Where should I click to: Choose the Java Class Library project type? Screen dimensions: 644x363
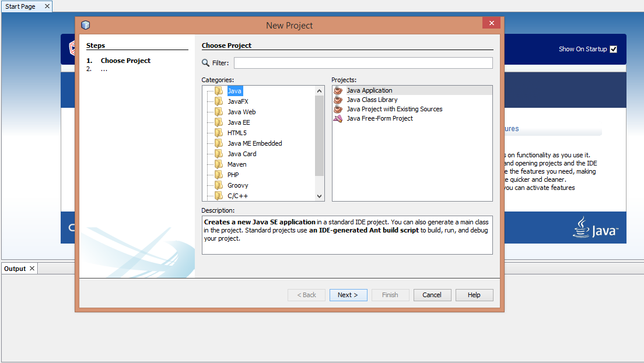[372, 100]
